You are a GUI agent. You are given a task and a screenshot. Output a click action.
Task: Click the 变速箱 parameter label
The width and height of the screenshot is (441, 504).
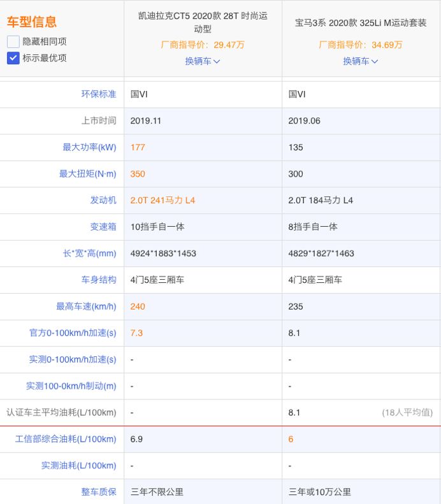point(103,227)
